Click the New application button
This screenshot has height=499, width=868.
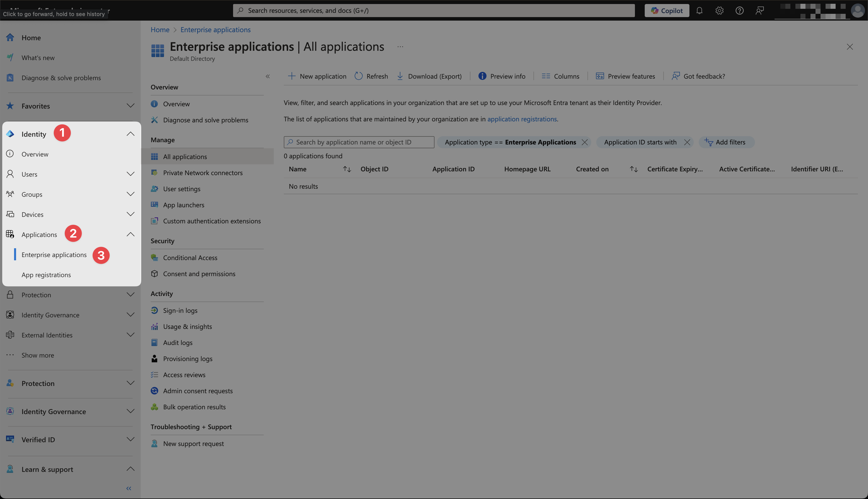[317, 76]
